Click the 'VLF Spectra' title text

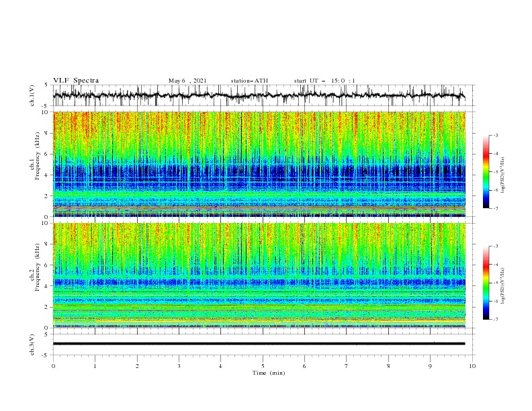76,81
